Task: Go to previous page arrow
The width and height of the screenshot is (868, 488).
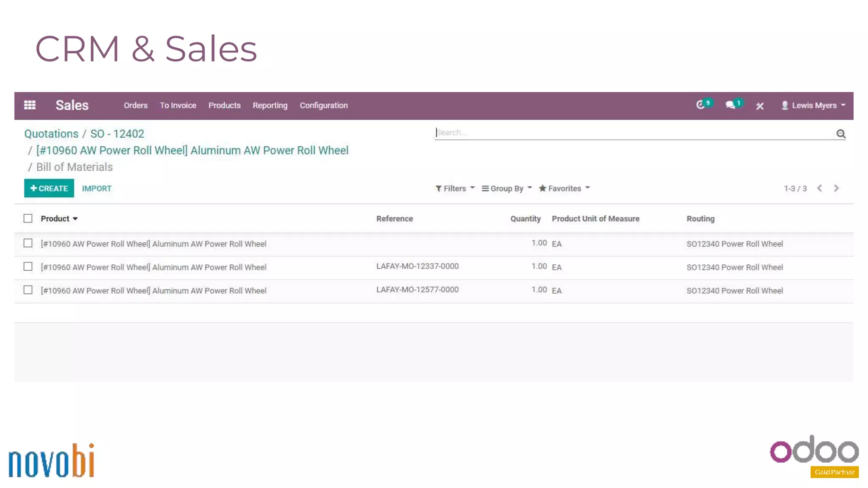Action: (820, 188)
